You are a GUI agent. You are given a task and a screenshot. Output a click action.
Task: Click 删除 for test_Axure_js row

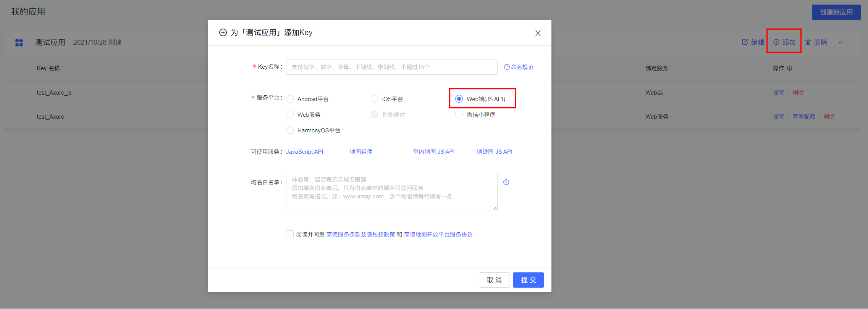click(x=798, y=93)
